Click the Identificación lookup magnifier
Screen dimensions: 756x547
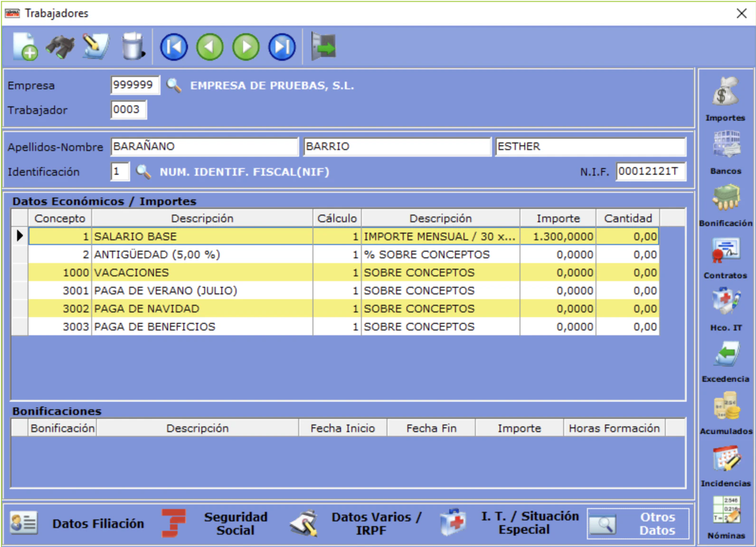coord(143,171)
